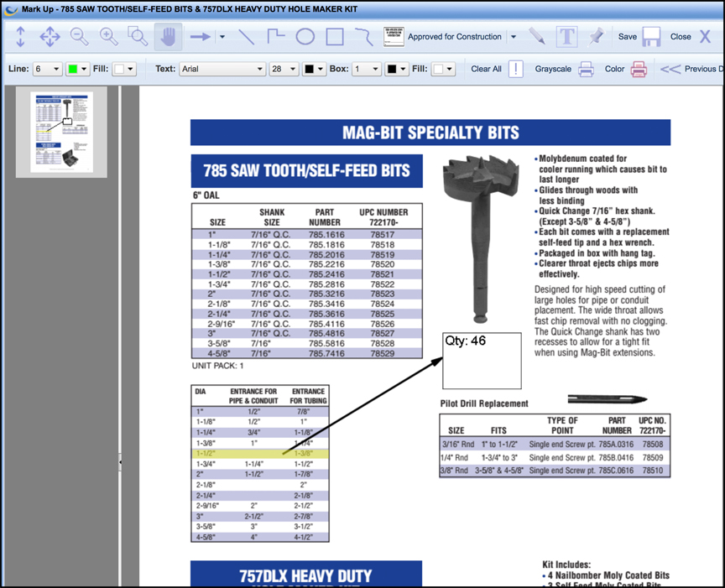The image size is (725, 588).
Task: Open the Arial font dropdown
Action: [222, 69]
